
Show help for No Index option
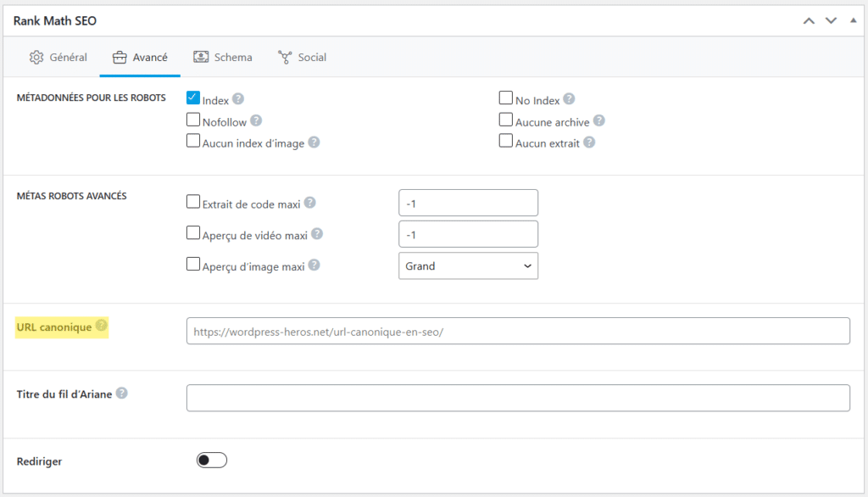569,98
